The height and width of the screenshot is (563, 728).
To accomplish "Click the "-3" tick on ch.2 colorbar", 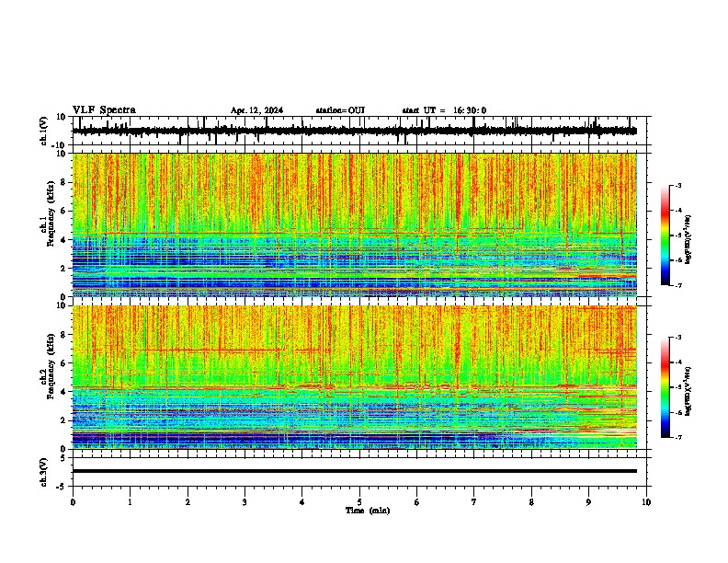I will point(678,338).
